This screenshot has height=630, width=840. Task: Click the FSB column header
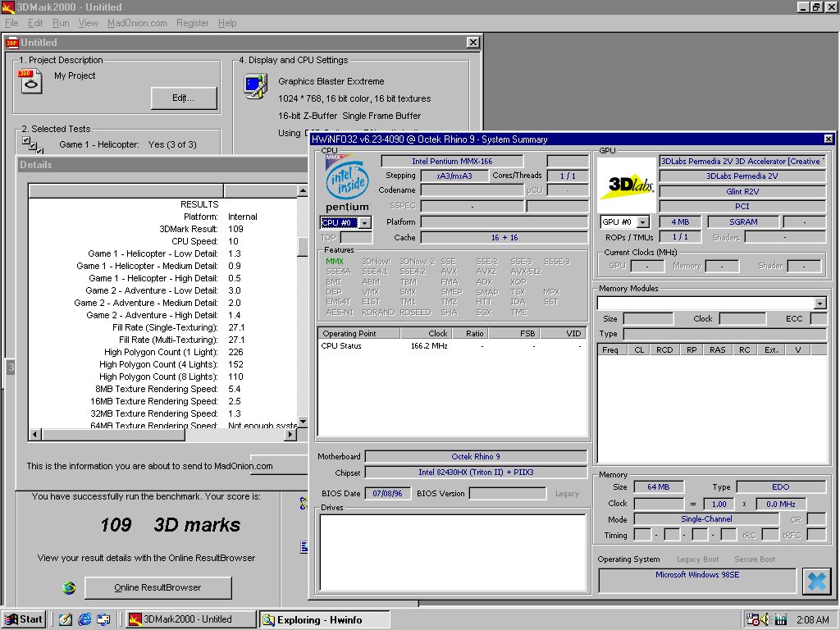514,333
